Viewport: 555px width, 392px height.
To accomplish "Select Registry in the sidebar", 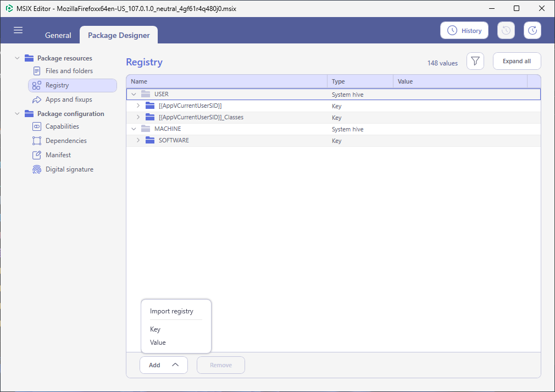I will (x=73, y=85).
